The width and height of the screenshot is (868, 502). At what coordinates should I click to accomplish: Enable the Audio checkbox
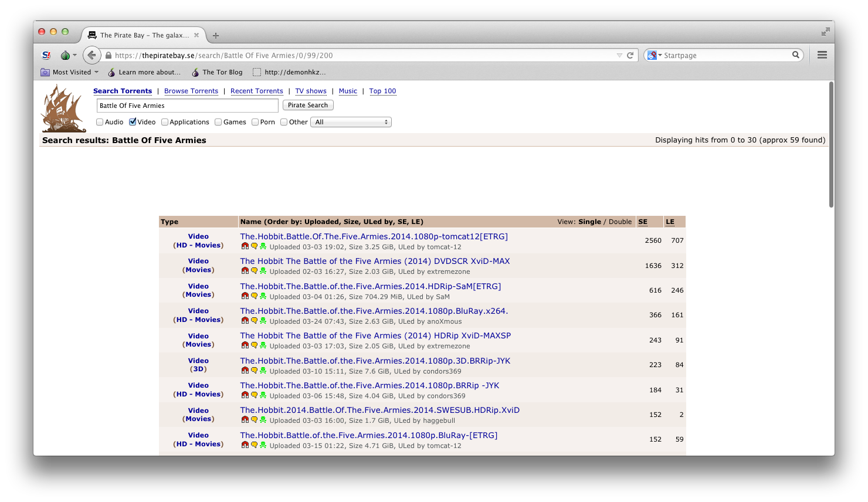point(100,122)
